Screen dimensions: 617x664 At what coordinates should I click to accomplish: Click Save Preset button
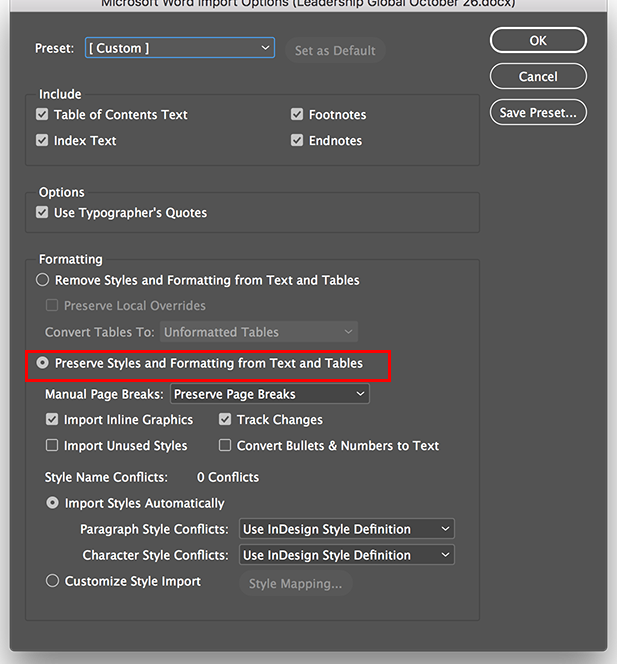click(x=538, y=113)
